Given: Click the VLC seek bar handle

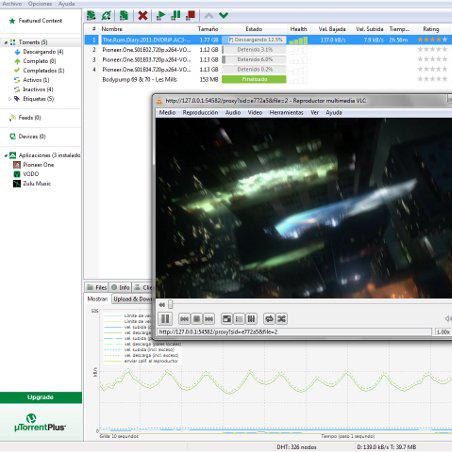Looking at the screenshot, I should 171,304.
